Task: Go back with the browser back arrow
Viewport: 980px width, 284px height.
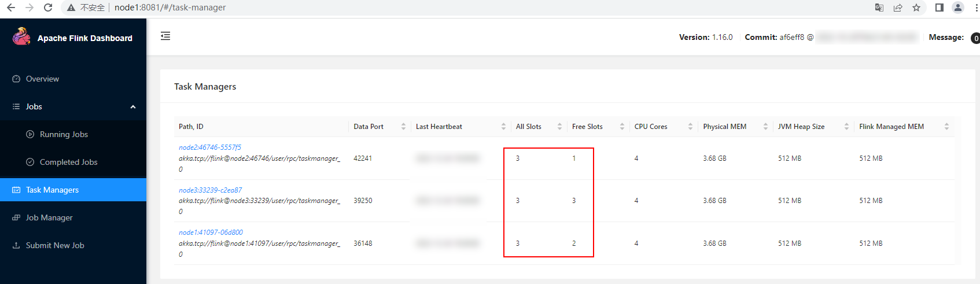Action: pyautogui.click(x=11, y=8)
